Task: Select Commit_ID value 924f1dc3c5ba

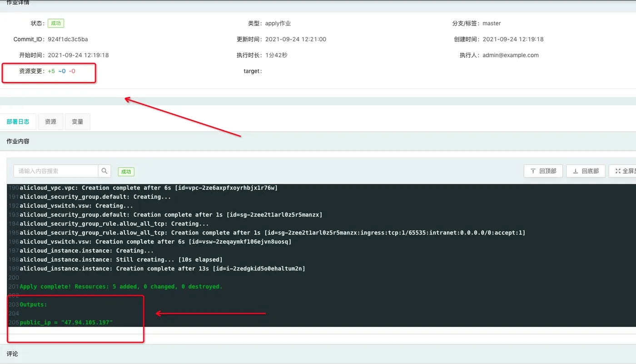Action: point(68,39)
